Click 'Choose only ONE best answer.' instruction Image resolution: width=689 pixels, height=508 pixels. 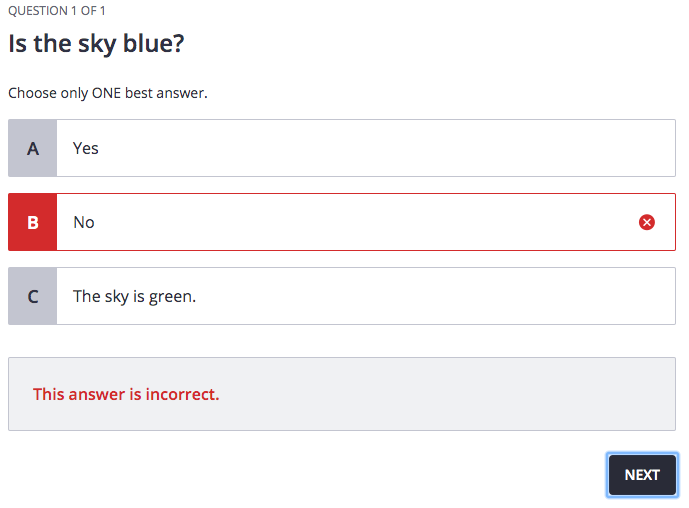coord(108,93)
